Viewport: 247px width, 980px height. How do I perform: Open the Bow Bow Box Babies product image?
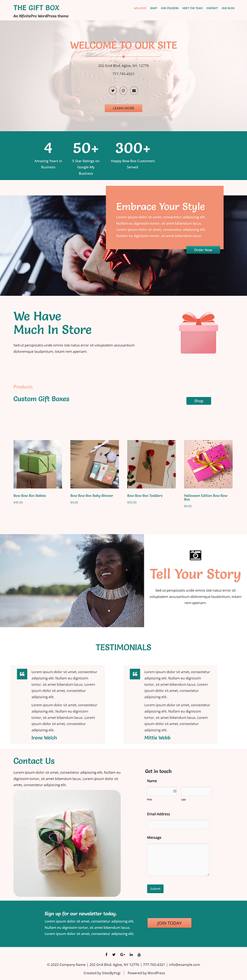[x=38, y=465]
